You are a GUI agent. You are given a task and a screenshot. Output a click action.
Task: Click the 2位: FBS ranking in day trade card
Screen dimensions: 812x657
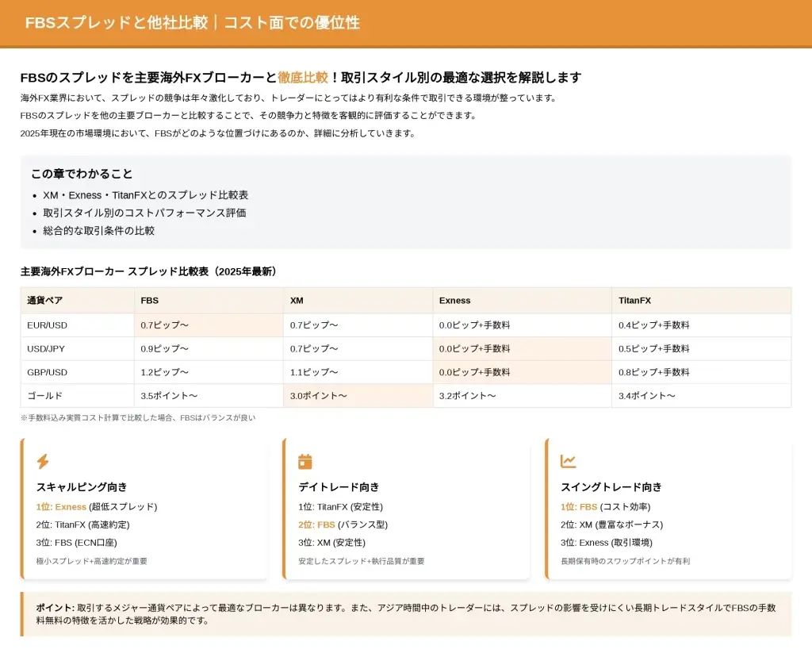point(316,524)
